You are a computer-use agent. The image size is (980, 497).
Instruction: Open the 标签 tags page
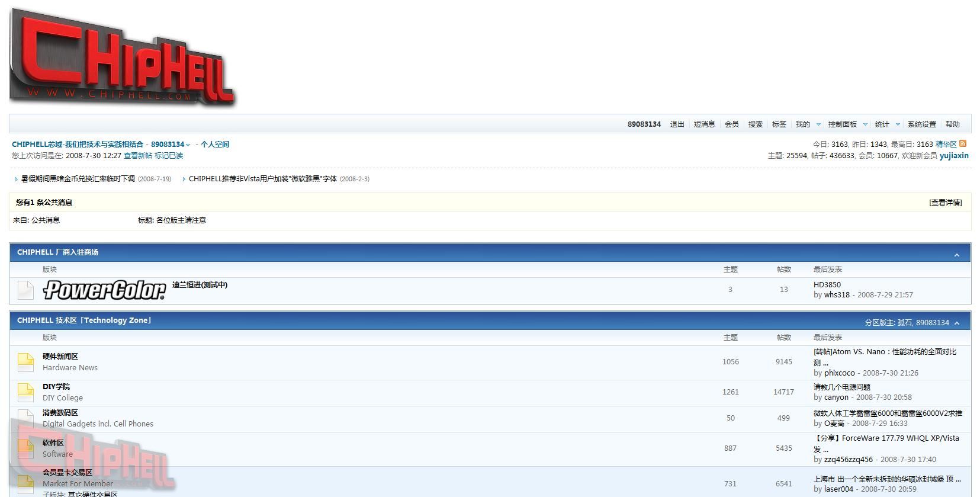[x=779, y=124]
